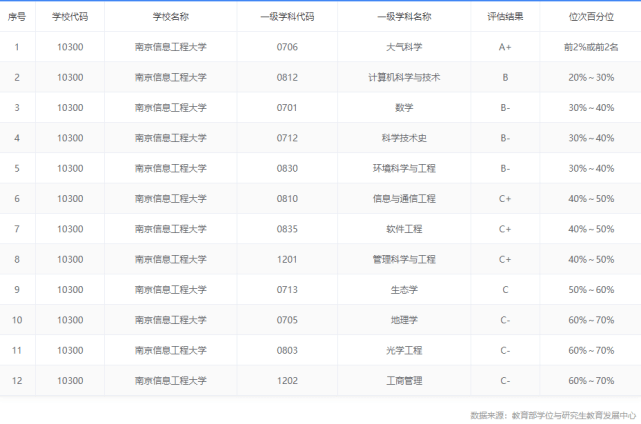
Task: Click subject code 0705
Action: tap(287, 320)
